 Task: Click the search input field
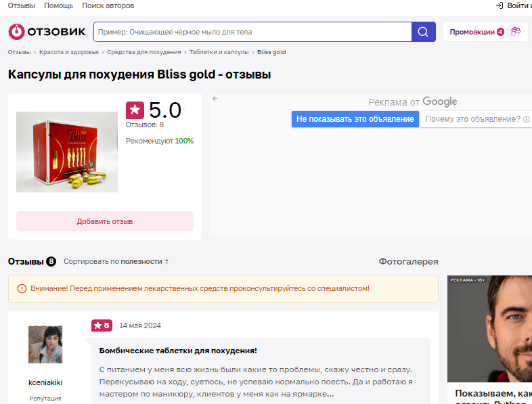point(252,32)
